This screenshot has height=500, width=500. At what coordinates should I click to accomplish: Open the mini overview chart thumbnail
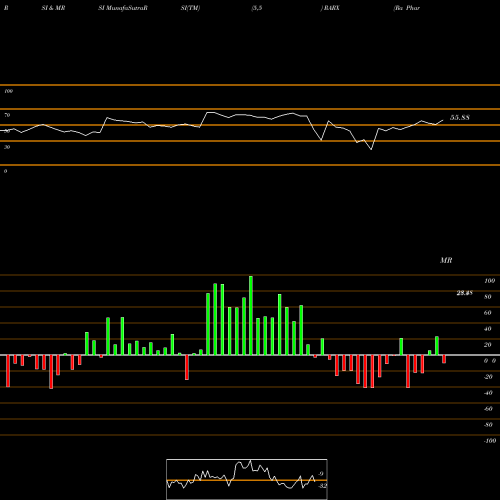pos(247,479)
